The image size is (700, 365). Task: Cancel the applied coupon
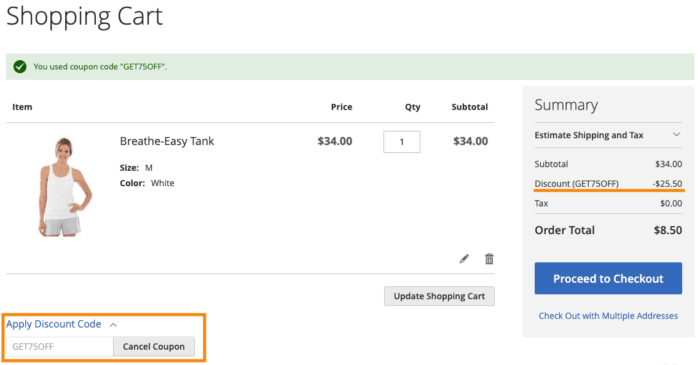point(154,347)
